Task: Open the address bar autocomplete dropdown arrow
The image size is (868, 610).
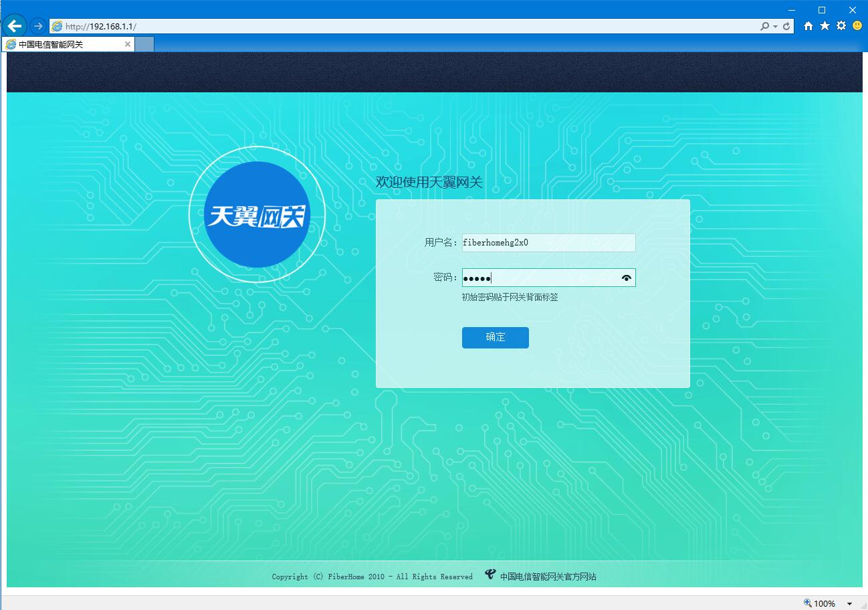Action: (775, 26)
